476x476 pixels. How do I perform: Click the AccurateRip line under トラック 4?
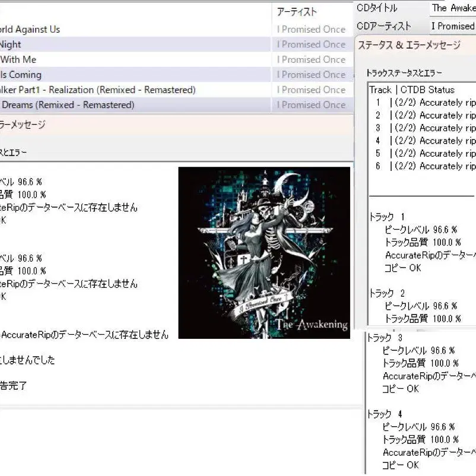[429, 453]
